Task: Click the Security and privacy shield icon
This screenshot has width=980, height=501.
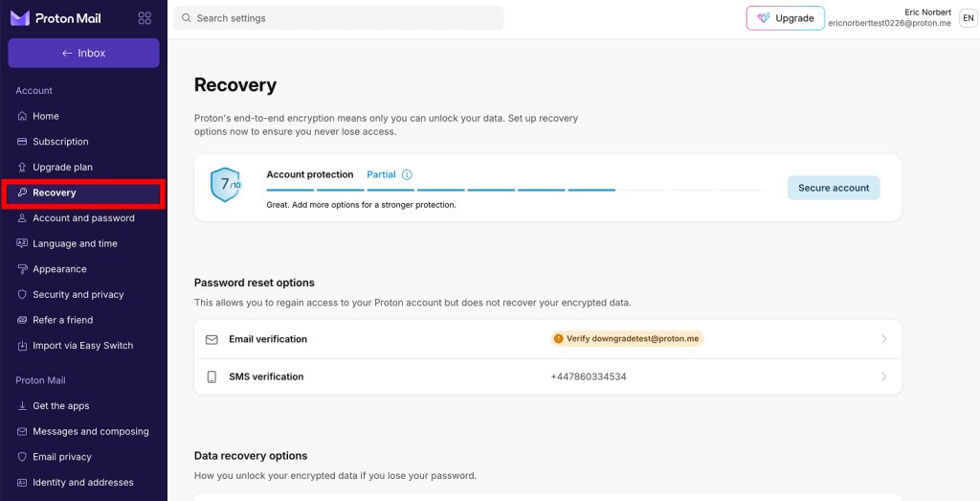Action: coord(22,294)
